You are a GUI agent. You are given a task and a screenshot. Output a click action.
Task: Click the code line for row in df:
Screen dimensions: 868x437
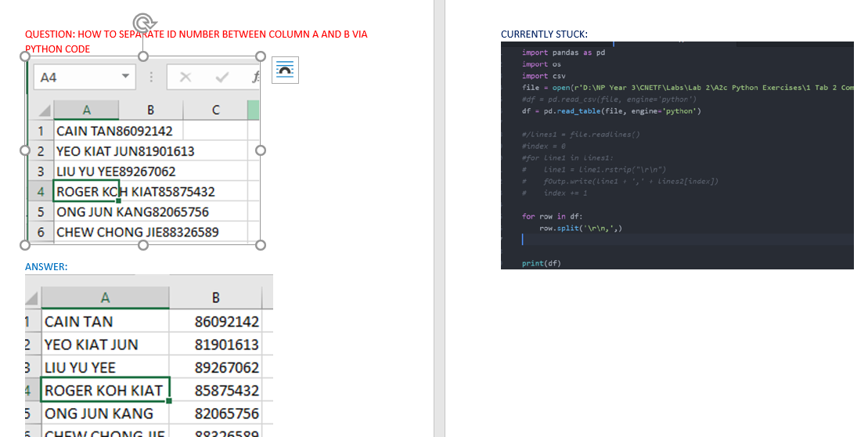(552, 217)
